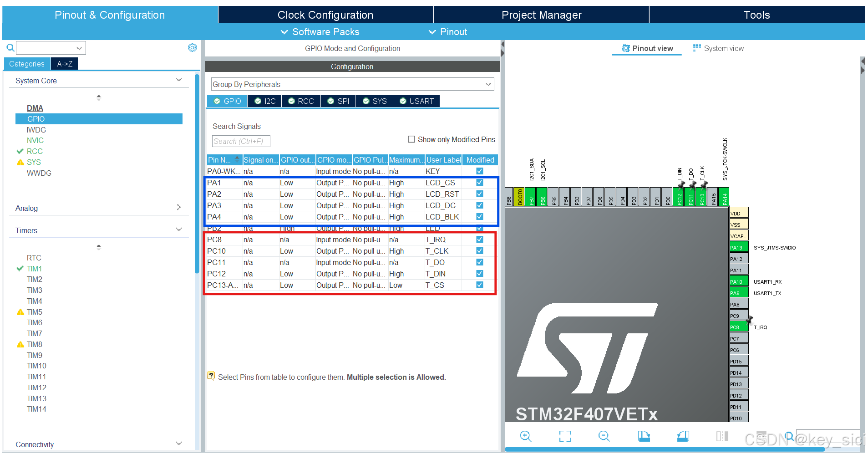Toggle Modified checkbox for PC8 T_IRQ row
Image resolution: width=868 pixels, height=454 pixels.
(479, 239)
